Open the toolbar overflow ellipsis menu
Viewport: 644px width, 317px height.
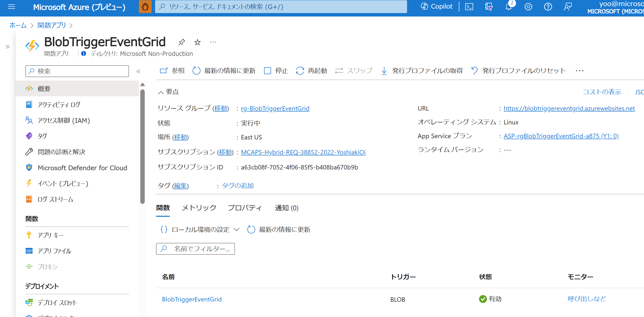pos(579,71)
